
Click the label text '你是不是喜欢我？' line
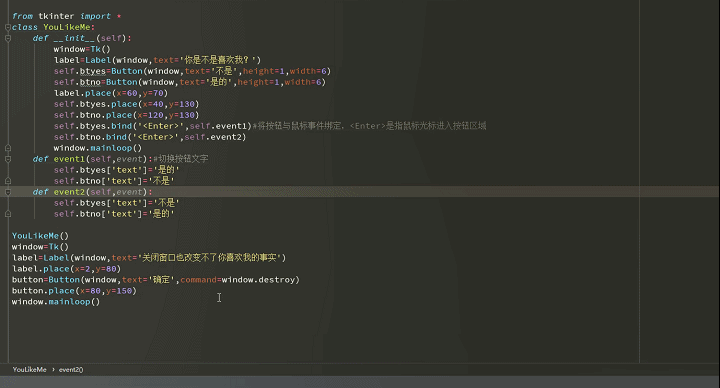coord(158,60)
